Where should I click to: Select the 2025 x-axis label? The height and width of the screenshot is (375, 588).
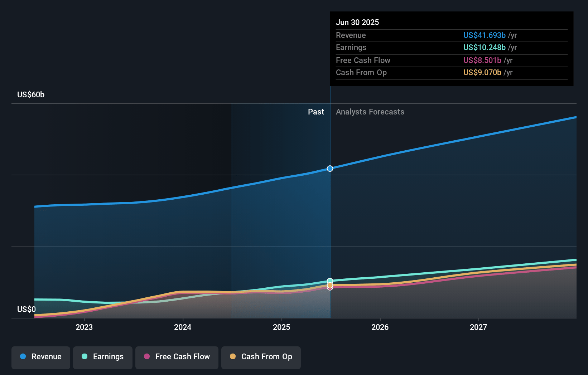tap(281, 327)
